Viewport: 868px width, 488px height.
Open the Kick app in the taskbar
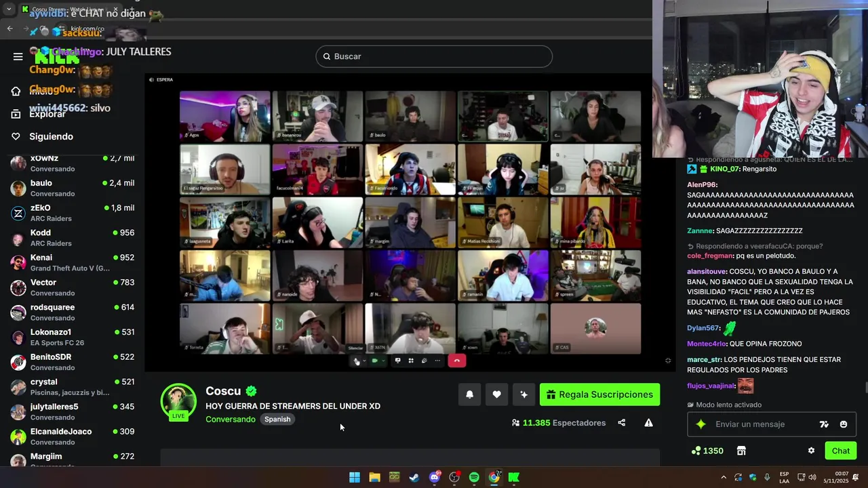tap(514, 477)
